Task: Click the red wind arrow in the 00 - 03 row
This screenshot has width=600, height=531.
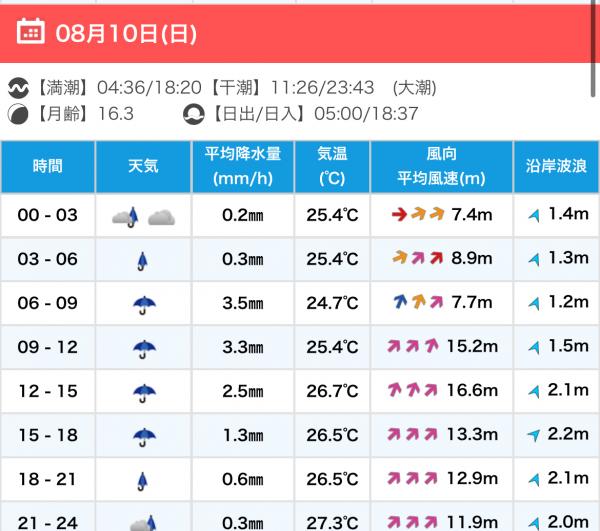Action: point(399,214)
